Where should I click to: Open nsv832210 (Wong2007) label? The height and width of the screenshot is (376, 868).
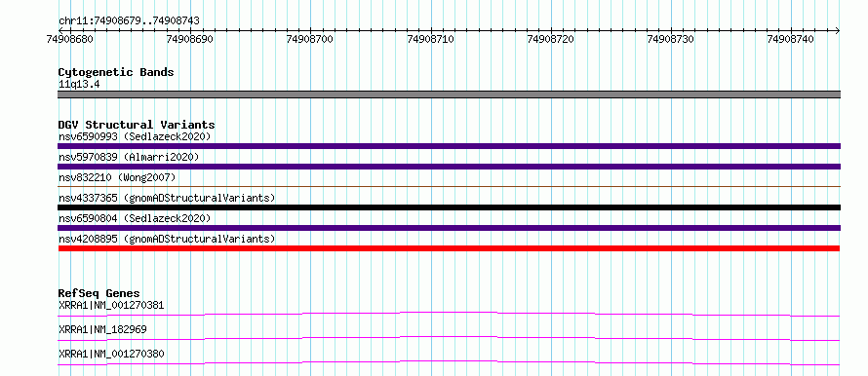117,177
